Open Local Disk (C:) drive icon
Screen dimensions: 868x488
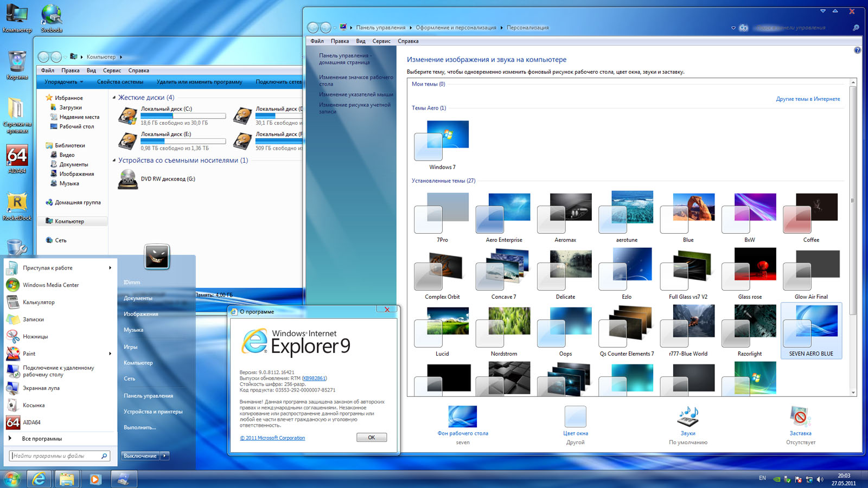tap(128, 115)
